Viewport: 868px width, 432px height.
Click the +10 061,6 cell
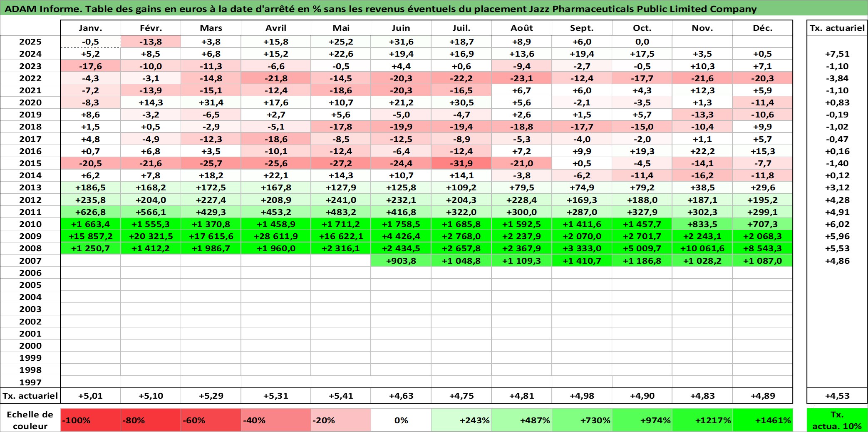[x=702, y=248]
